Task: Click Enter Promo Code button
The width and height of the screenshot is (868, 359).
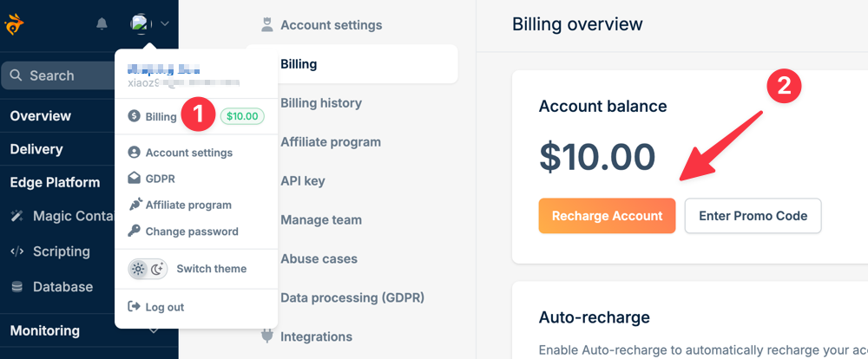Action: [753, 216]
